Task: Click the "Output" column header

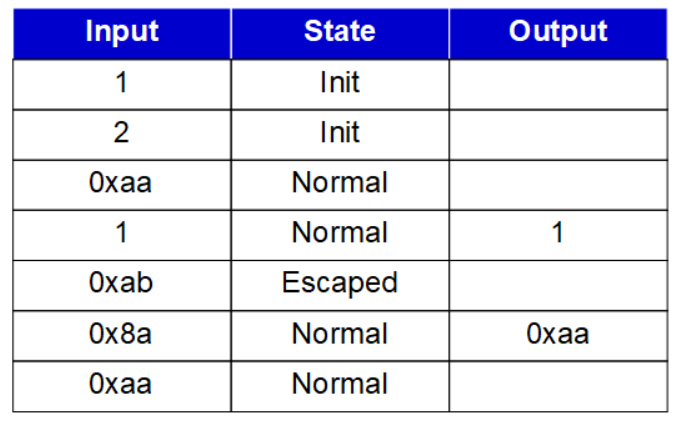Action: [557, 32]
